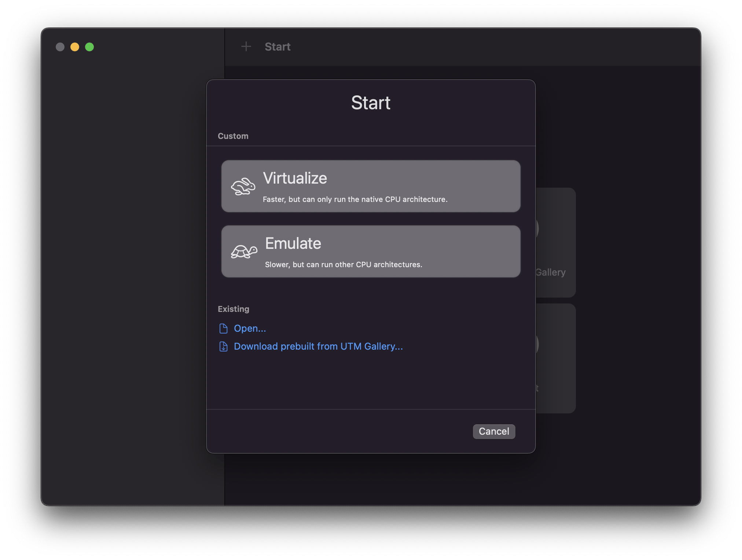This screenshot has height=560, width=742.
Task: Select the Emulate option
Action: point(371,251)
